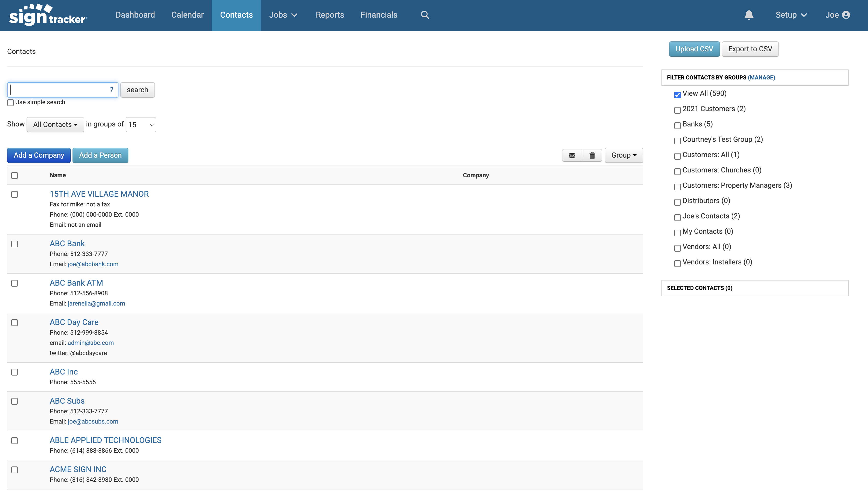Open the MANAGE groups link

point(761,78)
